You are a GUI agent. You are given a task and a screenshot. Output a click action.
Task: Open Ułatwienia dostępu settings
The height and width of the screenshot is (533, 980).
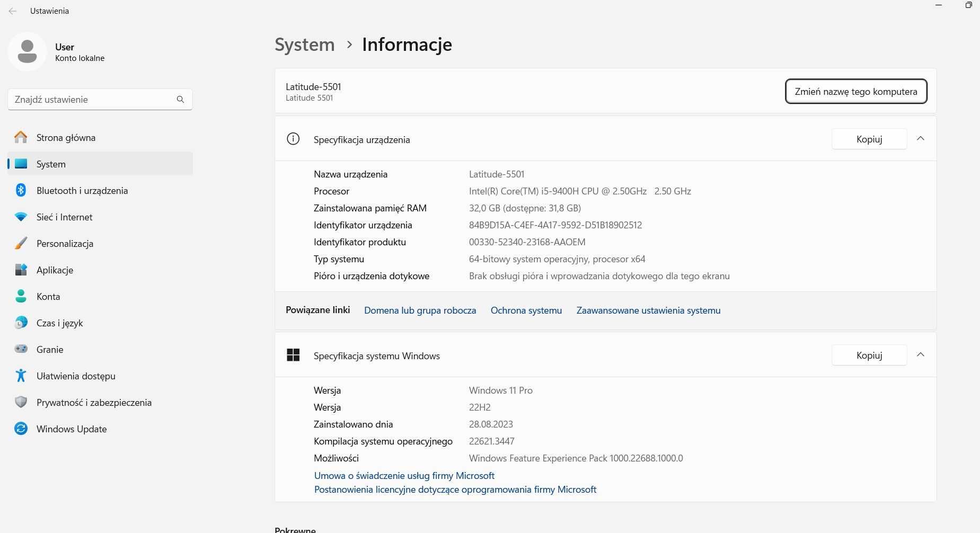[x=100, y=376]
